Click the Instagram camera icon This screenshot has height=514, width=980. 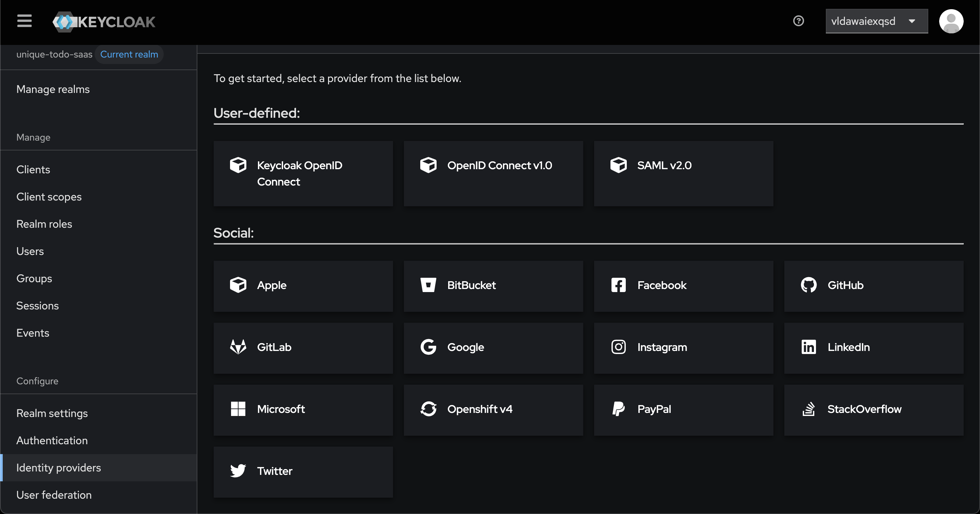pos(619,347)
